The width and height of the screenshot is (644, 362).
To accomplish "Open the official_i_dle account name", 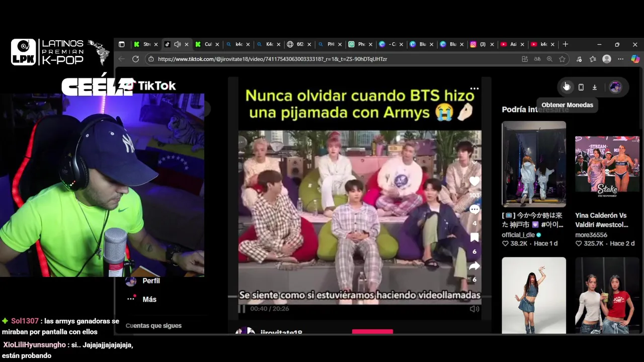I will tap(518, 235).
